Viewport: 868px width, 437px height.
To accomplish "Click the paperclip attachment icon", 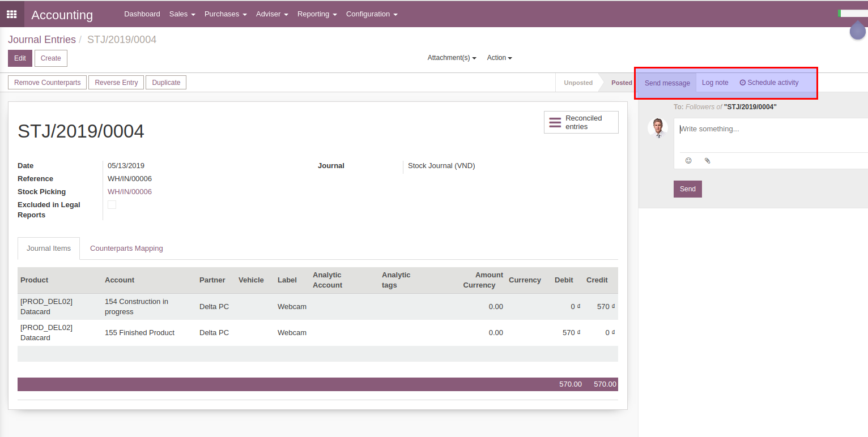I will coord(707,161).
